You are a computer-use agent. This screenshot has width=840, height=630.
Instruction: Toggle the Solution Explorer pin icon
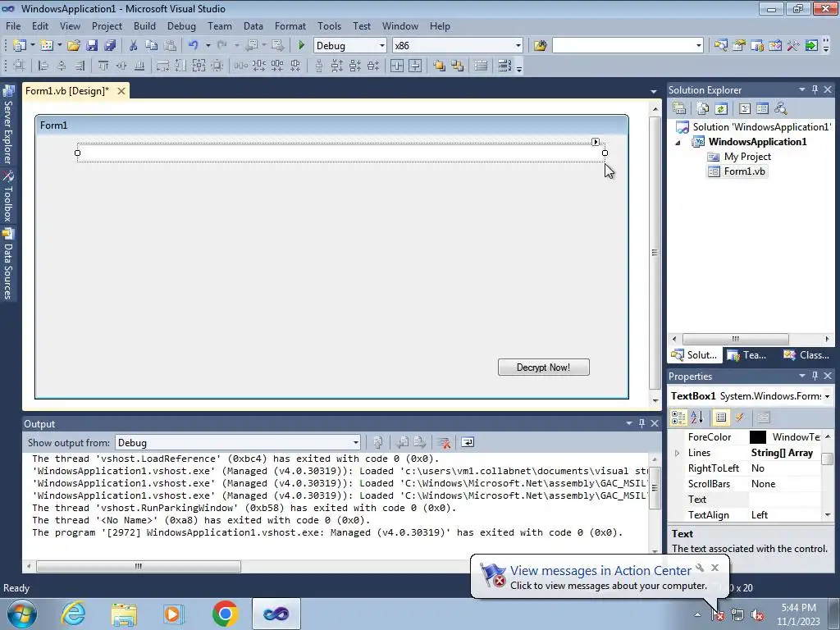tap(815, 90)
